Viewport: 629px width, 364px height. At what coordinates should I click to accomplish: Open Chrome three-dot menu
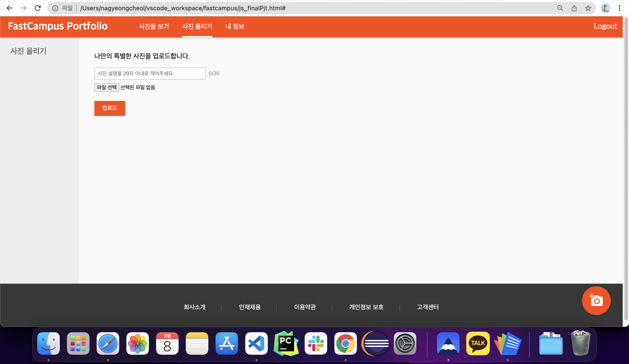coord(619,8)
